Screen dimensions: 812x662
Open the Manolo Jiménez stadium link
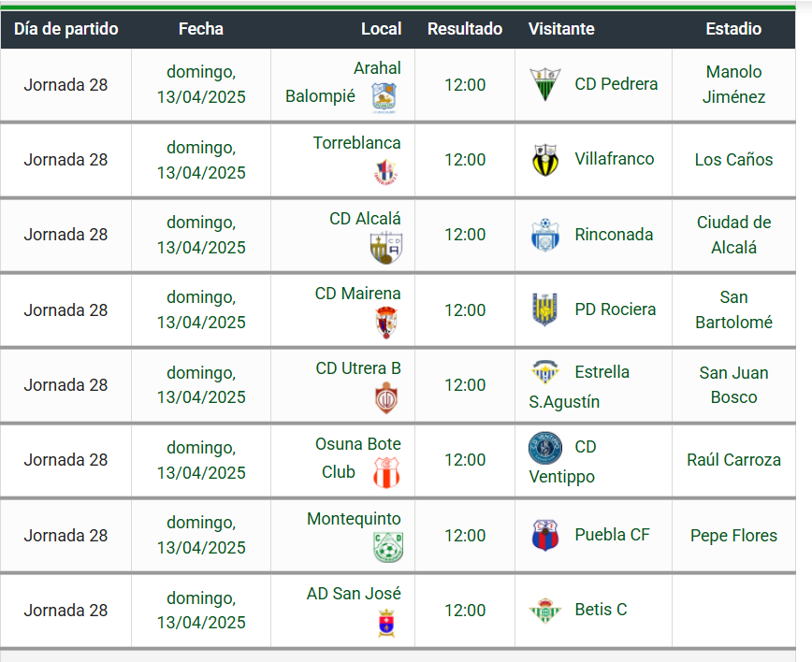733,84
